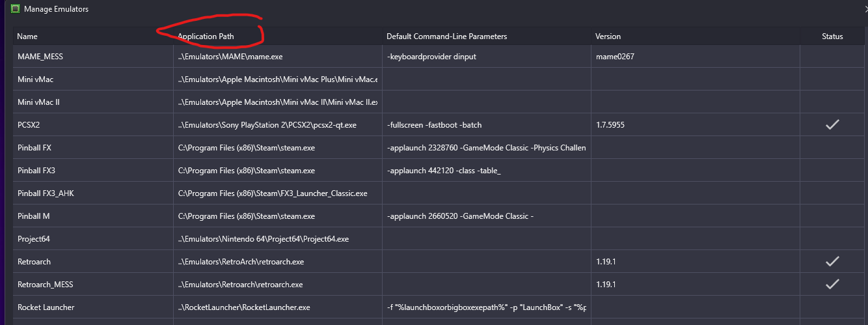868x325 pixels.
Task: Select the PCSX2 emulator name
Action: pyautogui.click(x=29, y=125)
